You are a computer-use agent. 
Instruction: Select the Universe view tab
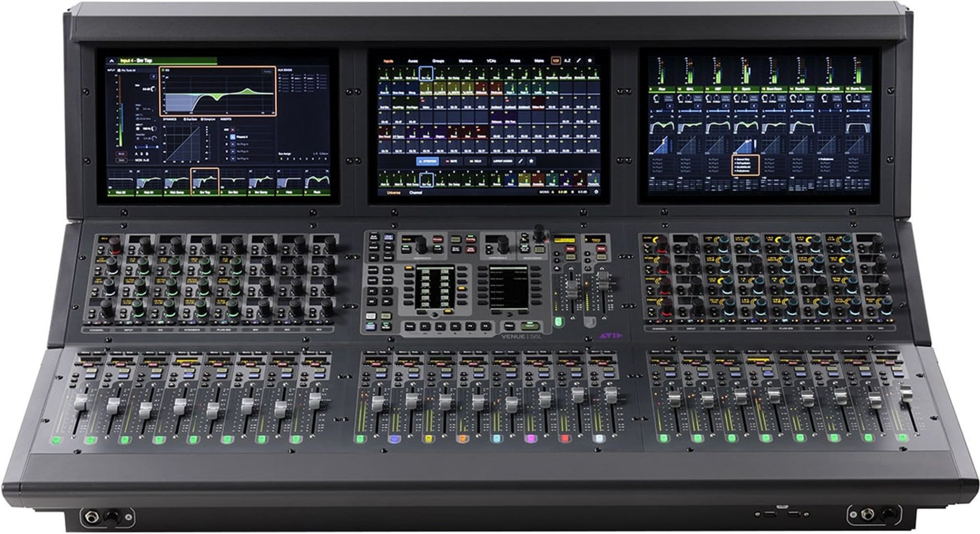pyautogui.click(x=394, y=193)
